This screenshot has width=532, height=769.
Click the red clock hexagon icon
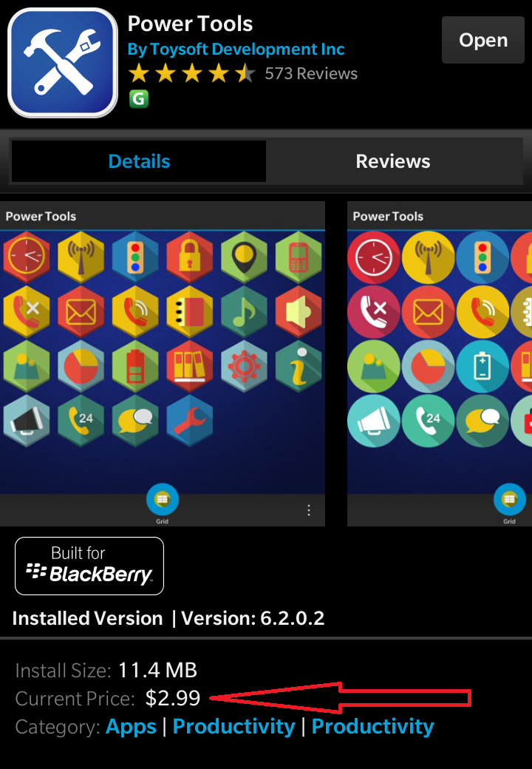click(x=27, y=257)
